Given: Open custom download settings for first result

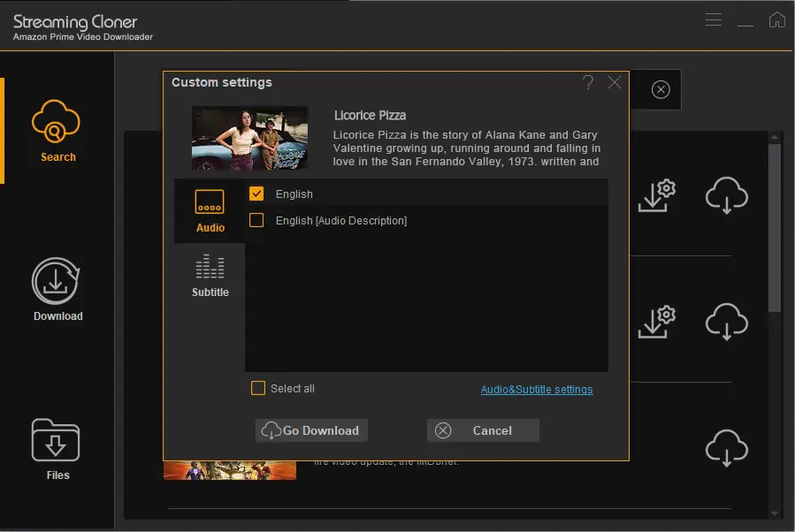Looking at the screenshot, I should tap(656, 195).
